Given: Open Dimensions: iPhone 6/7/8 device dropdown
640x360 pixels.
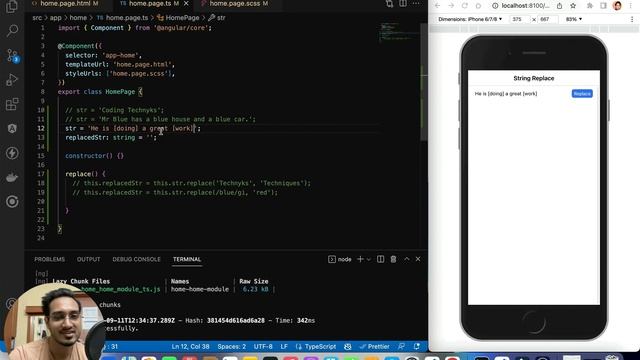Looking at the screenshot, I should 470,19.
